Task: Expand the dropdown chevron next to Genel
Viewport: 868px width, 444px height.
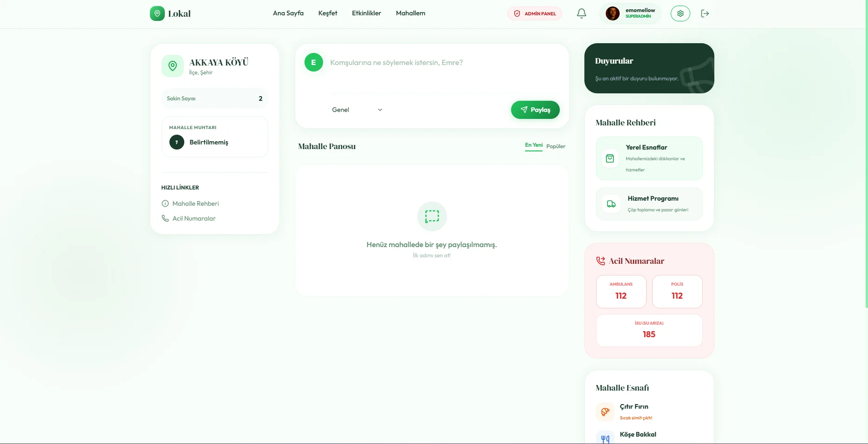Action: [x=380, y=110]
